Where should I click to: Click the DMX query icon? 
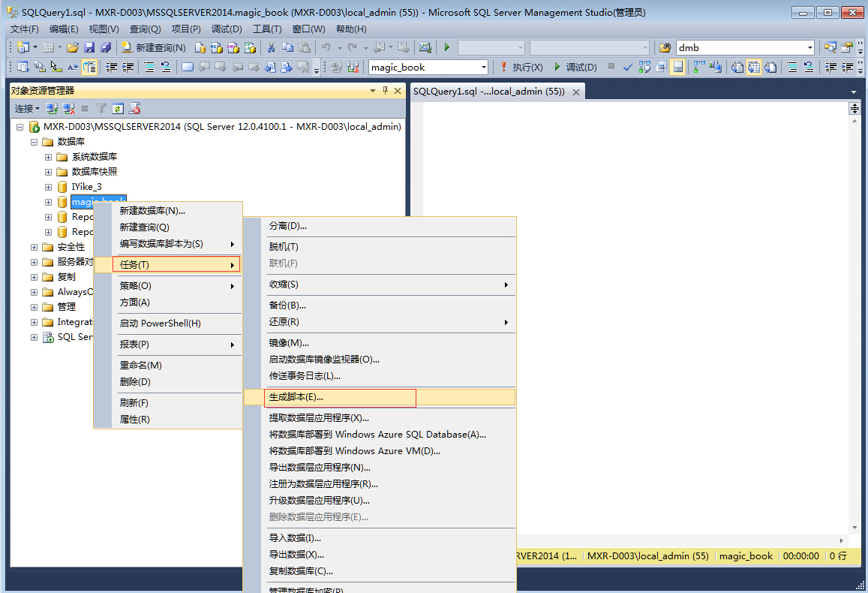tap(233, 47)
